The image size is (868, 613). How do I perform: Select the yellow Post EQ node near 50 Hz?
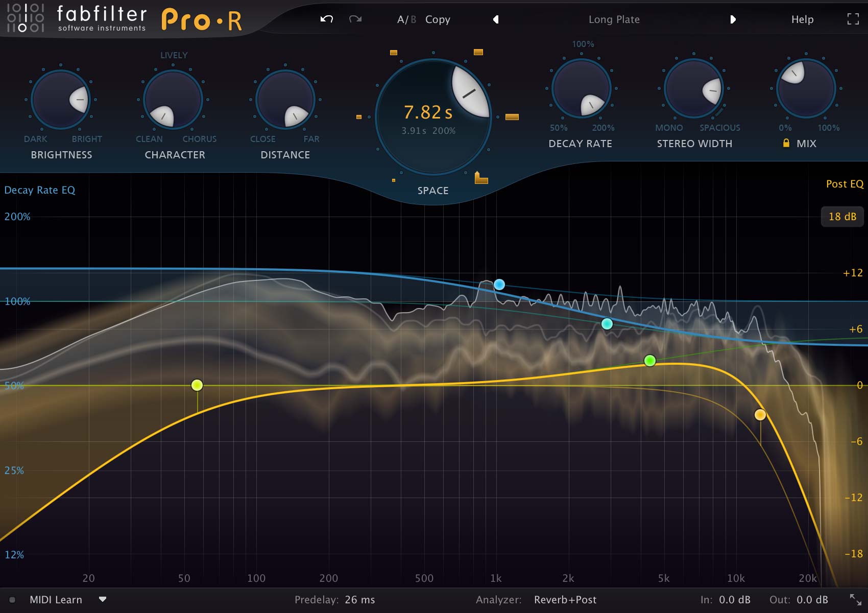(x=197, y=385)
